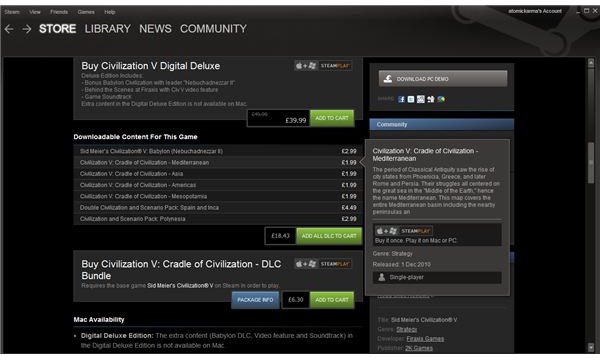Click the scrollbar down arrow
The height and width of the screenshot is (360, 600).
click(x=591, y=347)
